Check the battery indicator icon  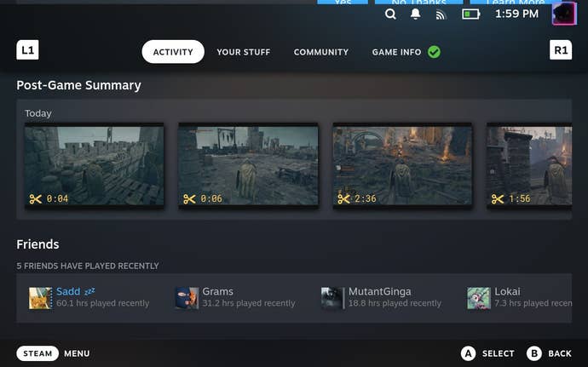[470, 14]
